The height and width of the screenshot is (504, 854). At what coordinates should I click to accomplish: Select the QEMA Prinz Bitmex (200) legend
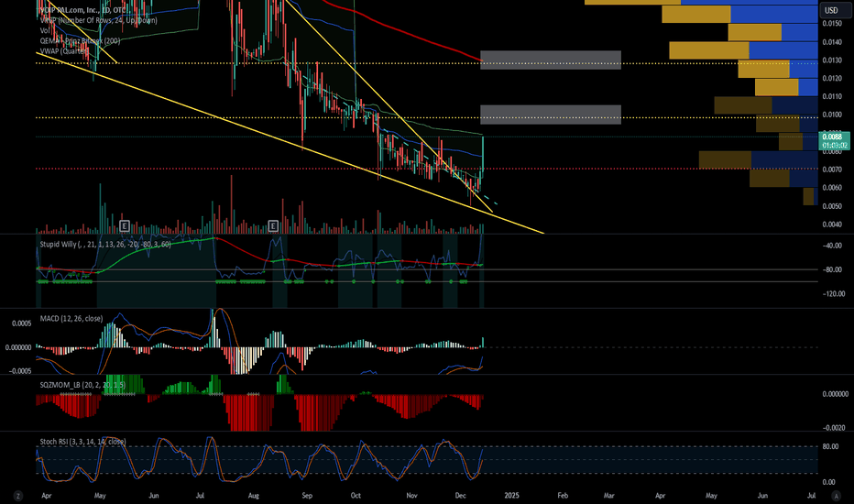point(80,41)
